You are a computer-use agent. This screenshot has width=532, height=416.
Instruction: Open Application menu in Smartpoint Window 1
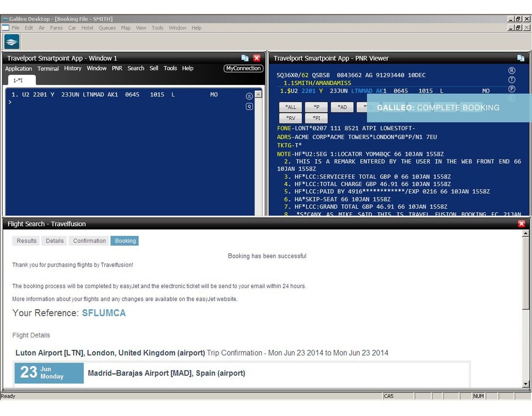click(19, 69)
